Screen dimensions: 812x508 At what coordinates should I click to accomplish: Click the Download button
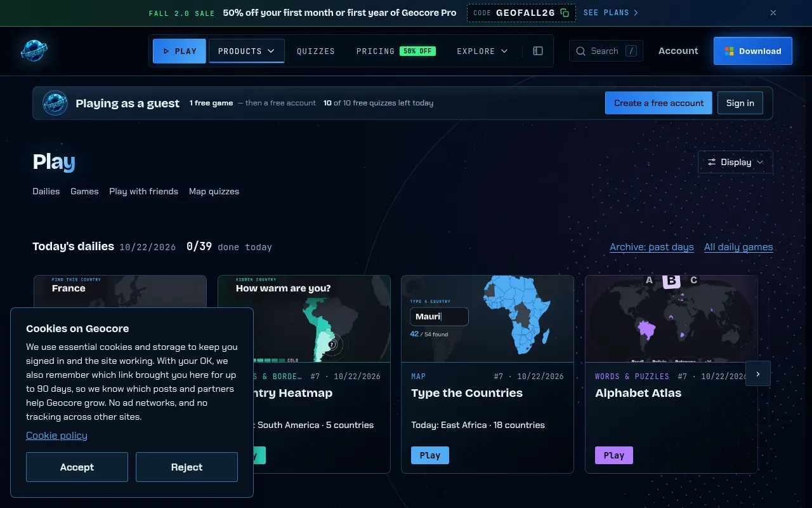pos(753,51)
